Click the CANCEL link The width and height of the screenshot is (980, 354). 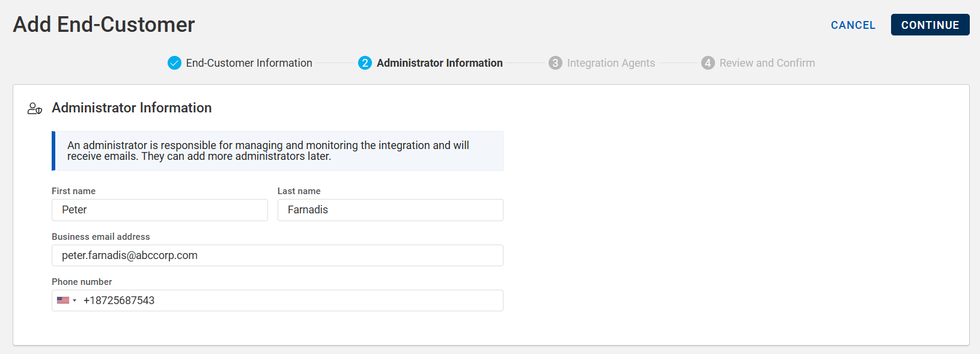[853, 25]
